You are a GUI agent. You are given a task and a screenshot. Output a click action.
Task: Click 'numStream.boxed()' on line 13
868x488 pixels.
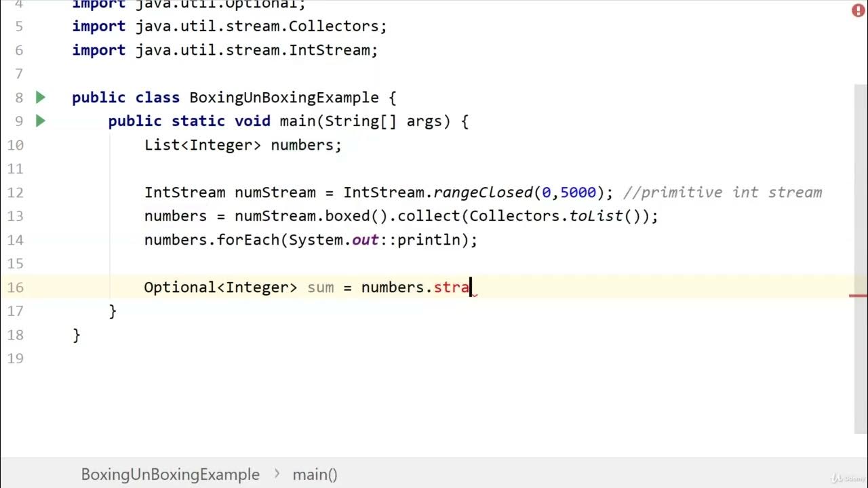(x=311, y=216)
